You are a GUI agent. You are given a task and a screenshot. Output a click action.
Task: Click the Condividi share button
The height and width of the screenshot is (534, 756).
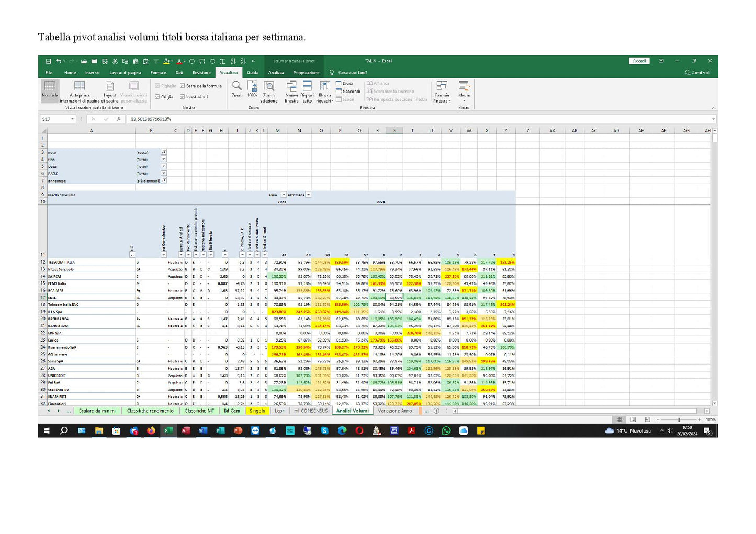point(697,73)
